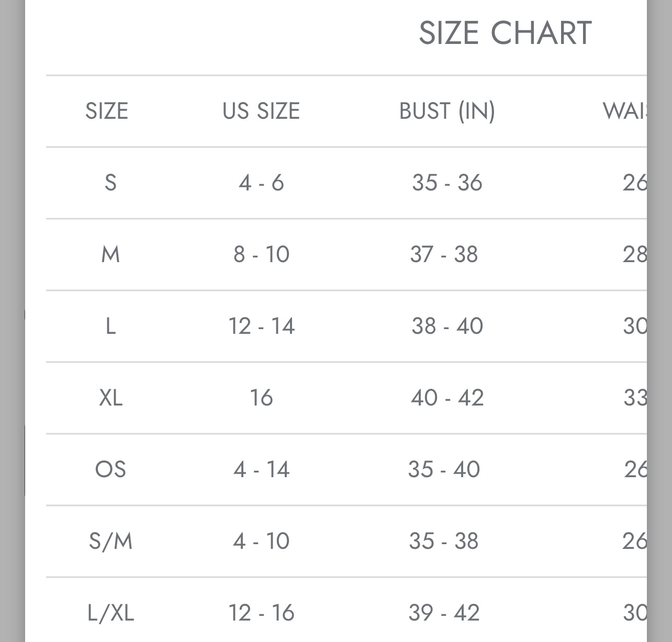This screenshot has height=642, width=672.
Task: Click US size 8 - 10 cell
Action: pos(261,254)
